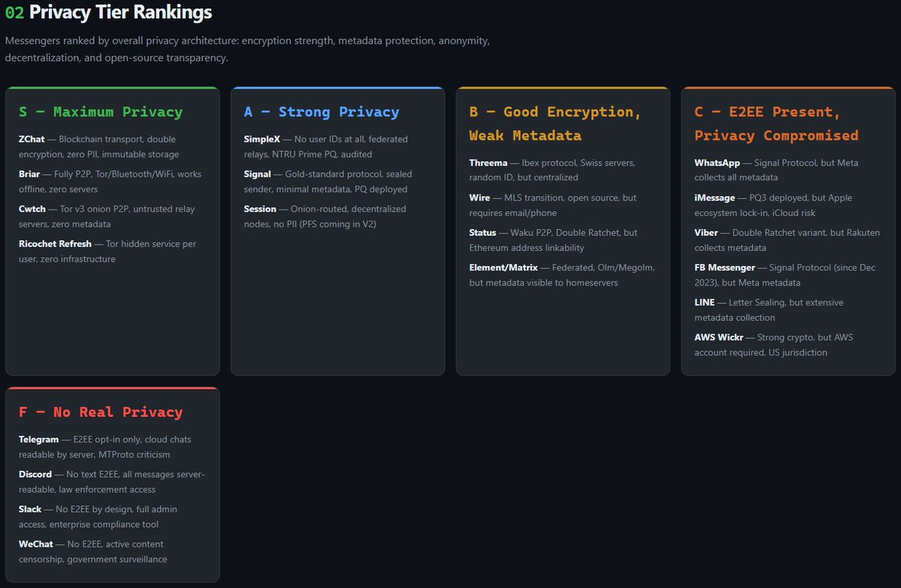This screenshot has height=588, width=901.
Task: Click "censorship, government surveillance" text
Action: click(x=93, y=559)
